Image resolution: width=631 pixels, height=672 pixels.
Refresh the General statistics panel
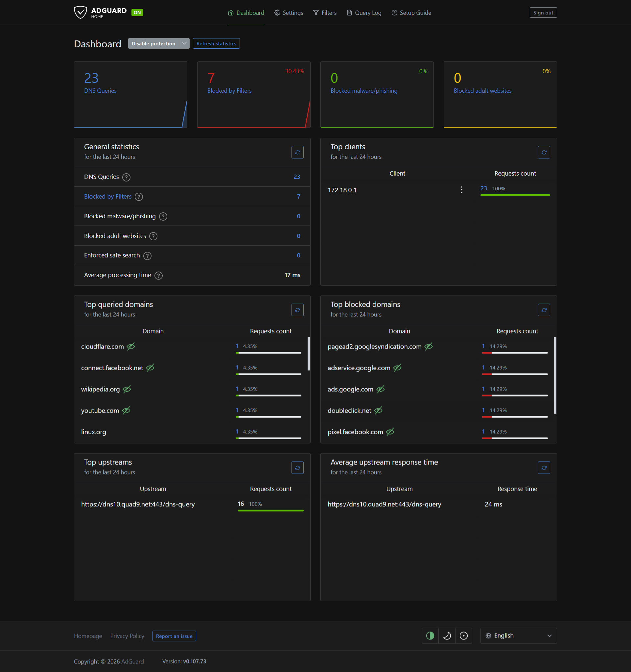pyautogui.click(x=297, y=152)
